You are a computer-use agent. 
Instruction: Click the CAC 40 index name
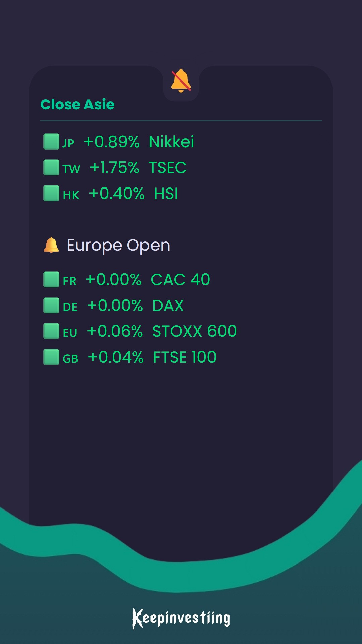[180, 279]
